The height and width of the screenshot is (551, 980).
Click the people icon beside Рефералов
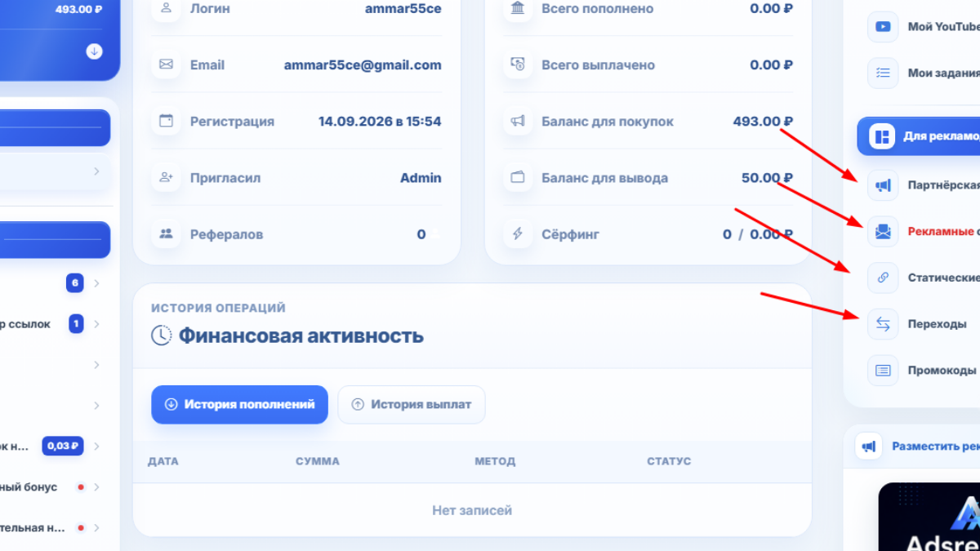click(167, 233)
